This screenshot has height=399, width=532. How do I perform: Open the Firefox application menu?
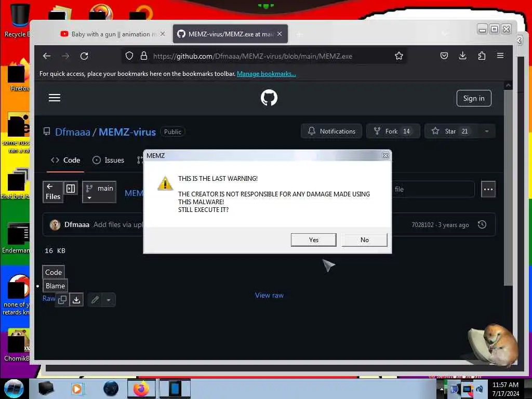500,56
